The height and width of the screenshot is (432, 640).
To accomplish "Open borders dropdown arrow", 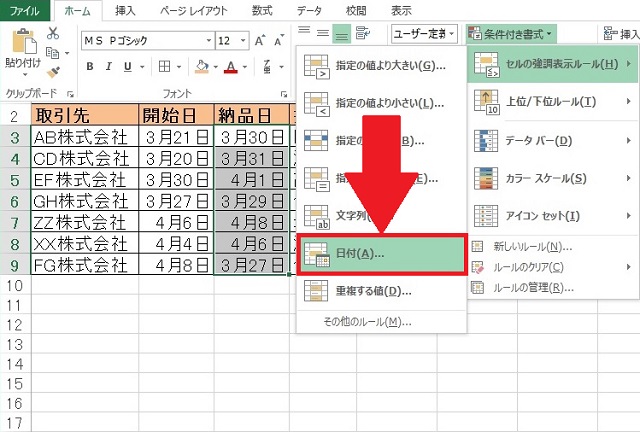I will coord(179,67).
